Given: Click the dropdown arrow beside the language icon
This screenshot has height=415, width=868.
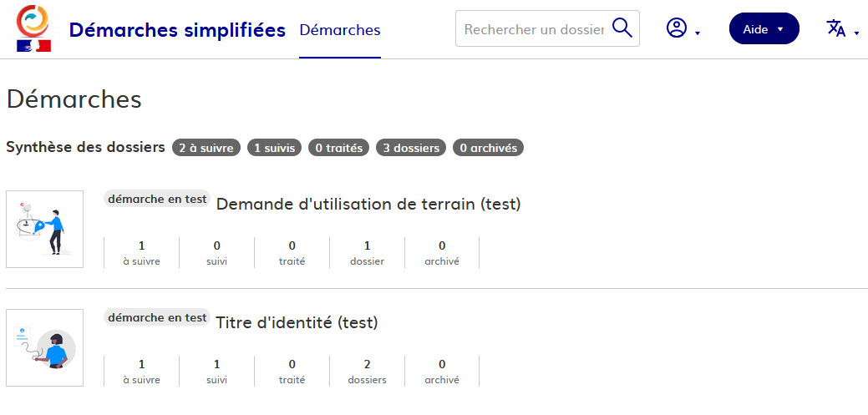Looking at the screenshot, I should [x=856, y=33].
